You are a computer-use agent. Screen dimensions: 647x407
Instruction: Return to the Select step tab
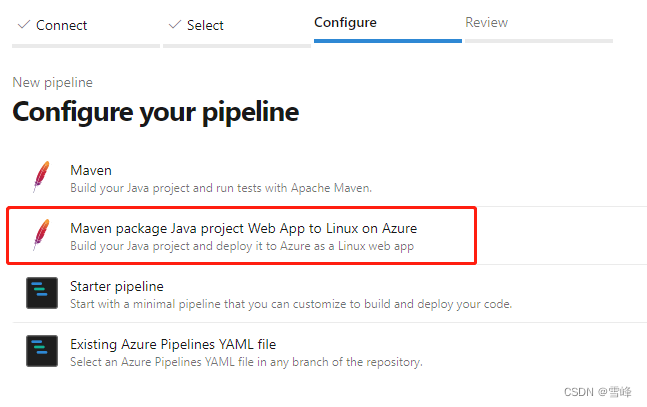205,25
